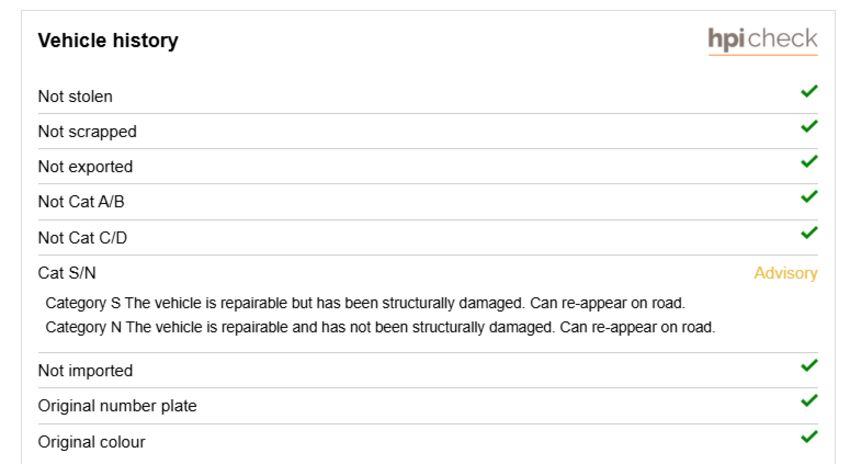Select the Not Cat A/B label

81,202
